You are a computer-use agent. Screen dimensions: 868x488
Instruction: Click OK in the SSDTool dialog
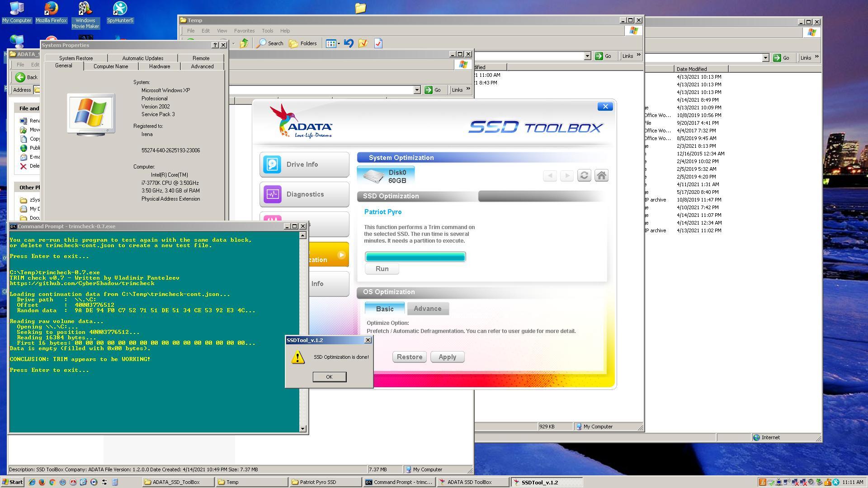pos(329,377)
